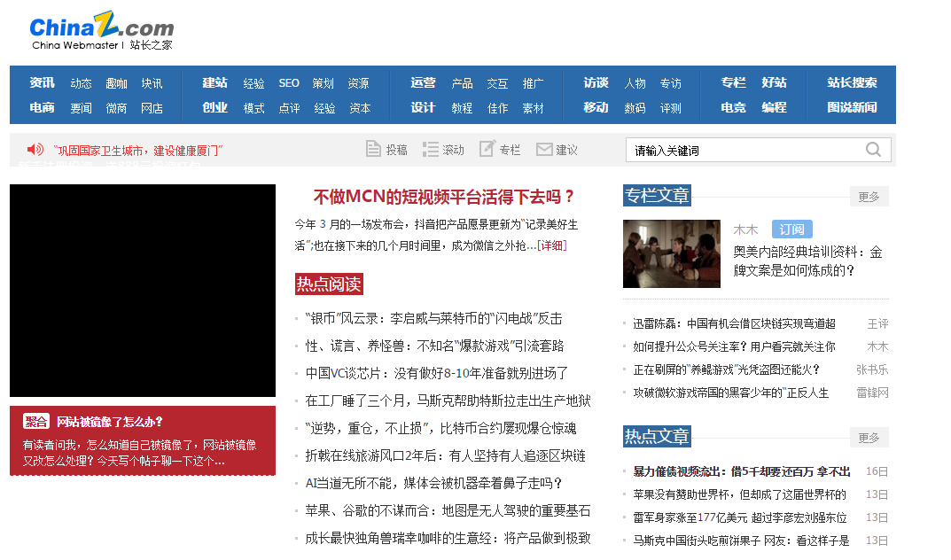Toggle the blue 订阅 subscribe button
This screenshot has width=951, height=560.
tap(791, 229)
